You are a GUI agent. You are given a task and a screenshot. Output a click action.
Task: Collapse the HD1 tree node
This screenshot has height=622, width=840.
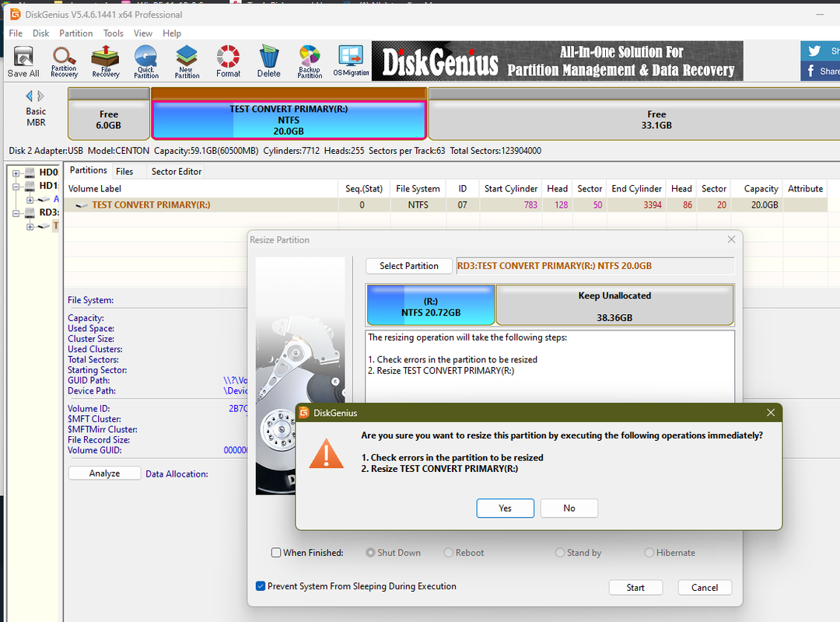16,187
